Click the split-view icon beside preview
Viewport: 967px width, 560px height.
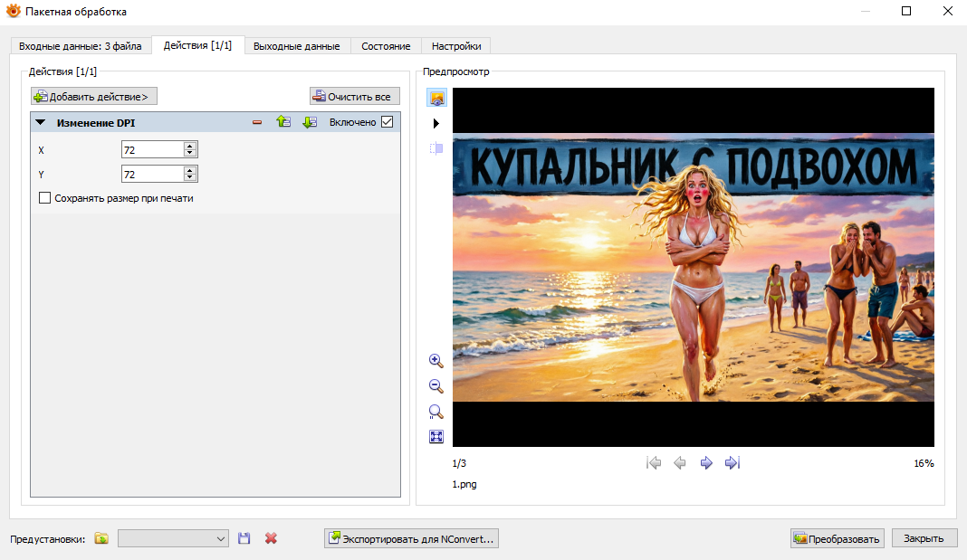(436, 148)
